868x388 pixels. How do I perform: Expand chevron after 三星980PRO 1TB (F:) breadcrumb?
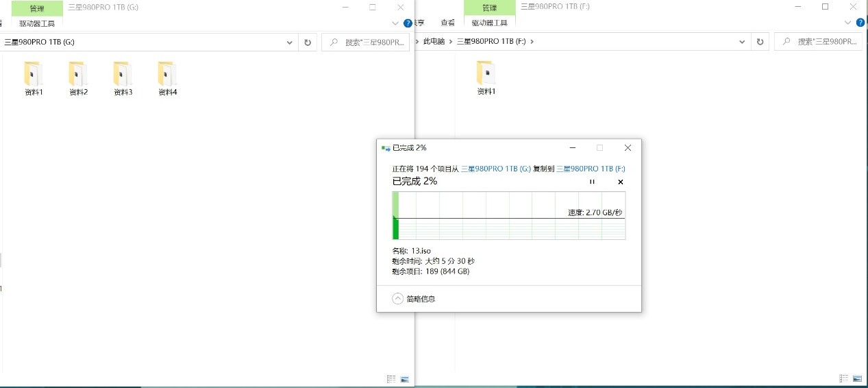(x=532, y=42)
